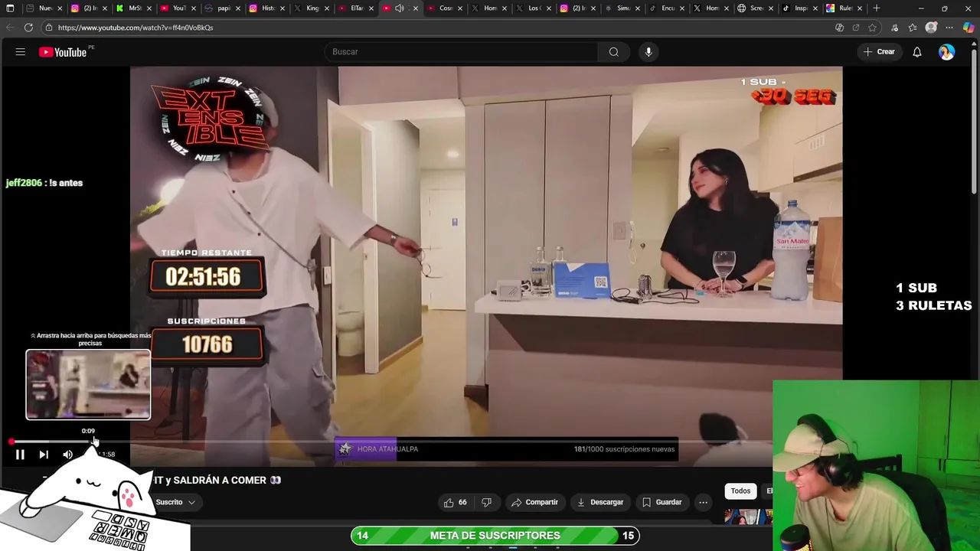
Task: View site information lock icon
Action: coord(49,28)
